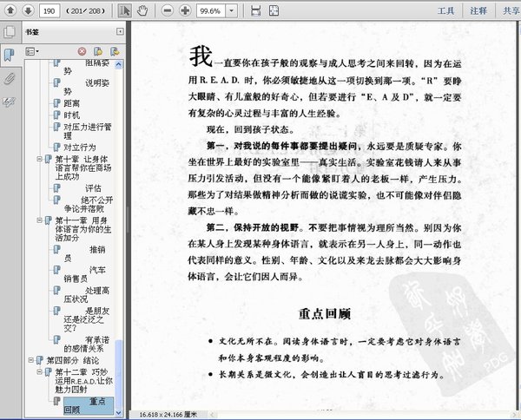Screen dimensions: 521x420
Task: Open the 工具 pane
Action: tap(446, 10)
